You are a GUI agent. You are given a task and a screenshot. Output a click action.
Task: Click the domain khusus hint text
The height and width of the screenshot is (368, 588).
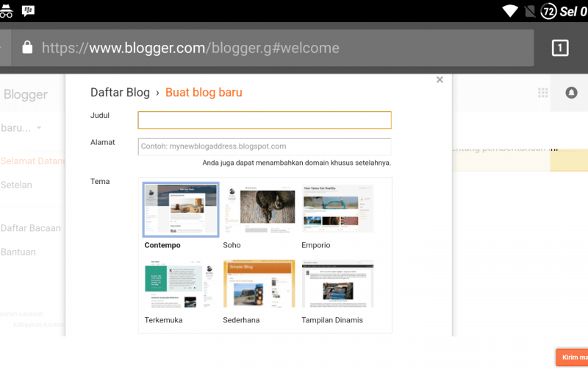point(297,163)
